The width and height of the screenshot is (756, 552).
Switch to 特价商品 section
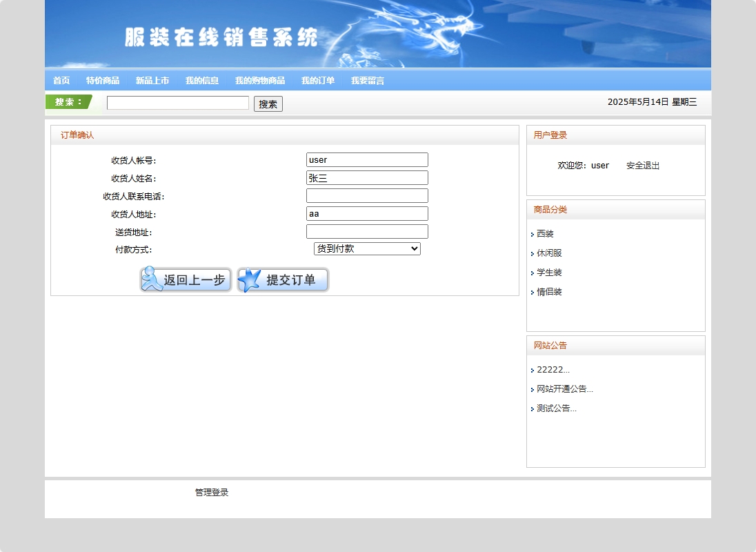[x=101, y=80]
